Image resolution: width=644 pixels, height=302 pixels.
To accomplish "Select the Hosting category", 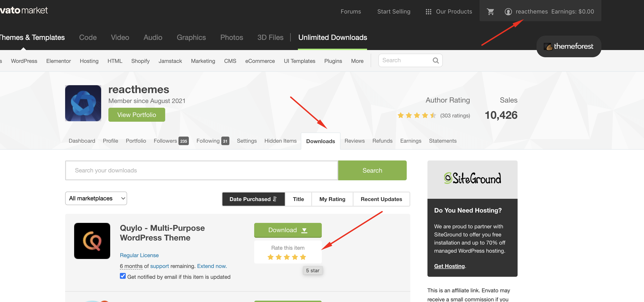I will [89, 61].
